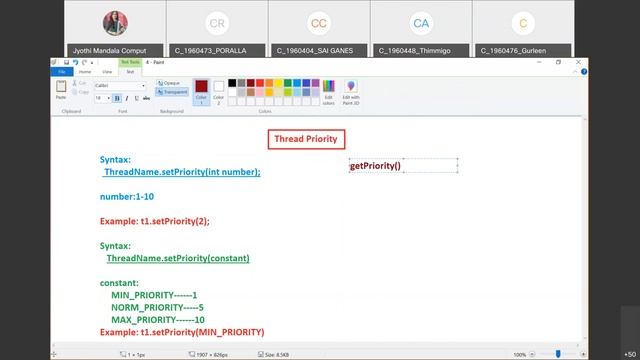This screenshot has width=640, height=360.
Task: Toggle Bold formatting button
Action: pyautogui.click(x=117, y=98)
